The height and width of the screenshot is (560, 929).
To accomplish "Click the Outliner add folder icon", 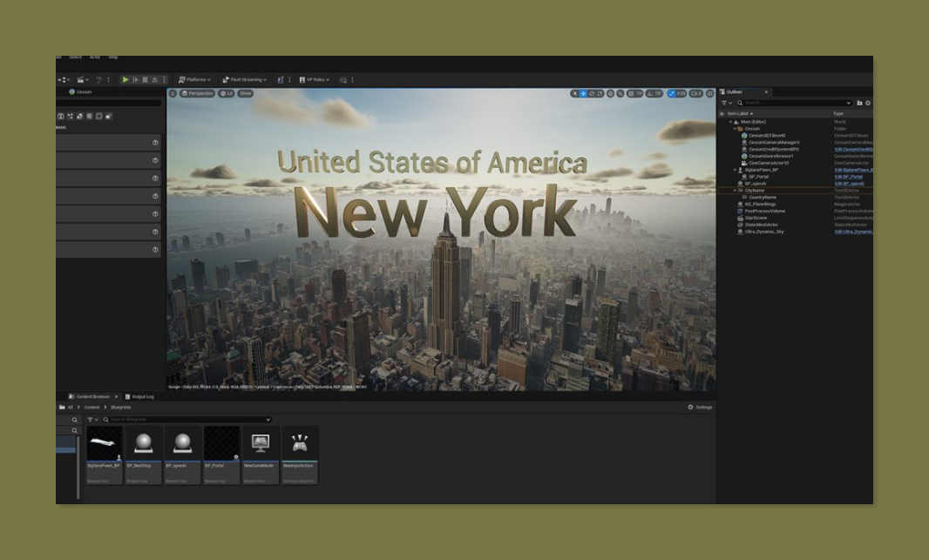I will [x=859, y=103].
